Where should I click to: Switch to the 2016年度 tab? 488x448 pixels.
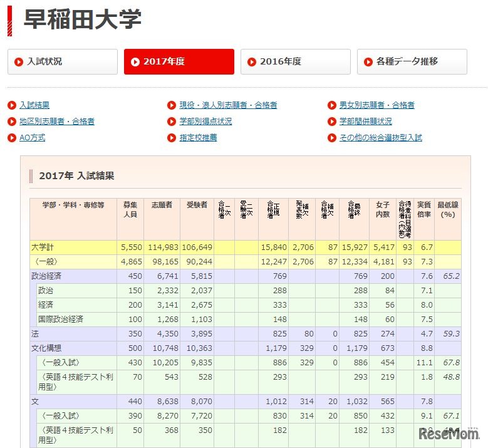295,61
